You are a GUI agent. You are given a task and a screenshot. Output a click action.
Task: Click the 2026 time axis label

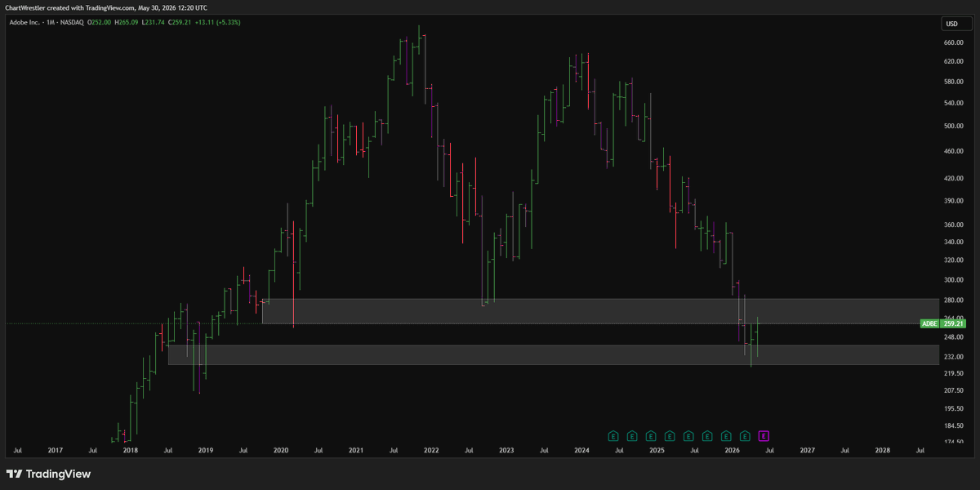pos(733,450)
